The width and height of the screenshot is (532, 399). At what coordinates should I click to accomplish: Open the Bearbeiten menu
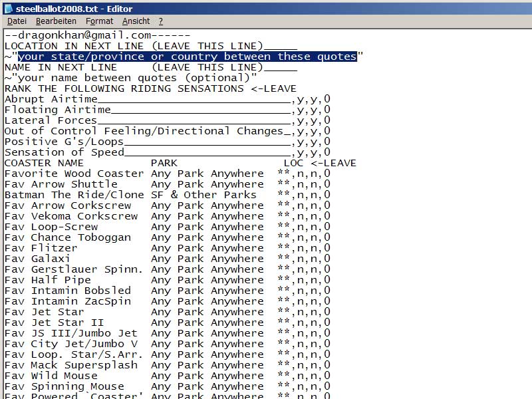[x=56, y=21]
